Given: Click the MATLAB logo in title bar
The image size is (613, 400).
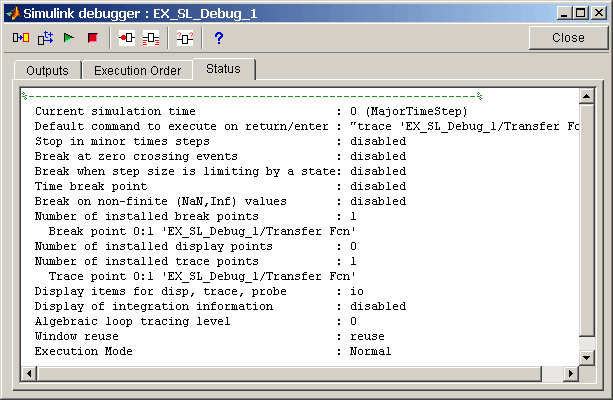Looking at the screenshot, I should (13, 13).
